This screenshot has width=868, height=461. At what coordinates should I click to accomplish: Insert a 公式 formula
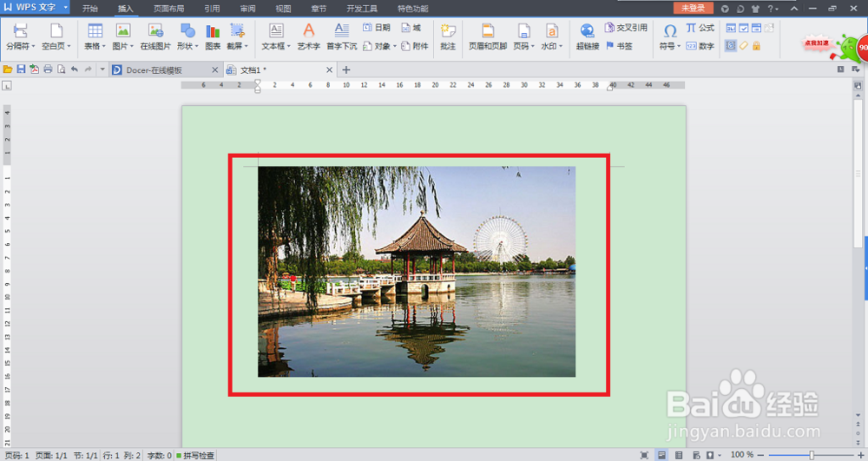coord(700,27)
